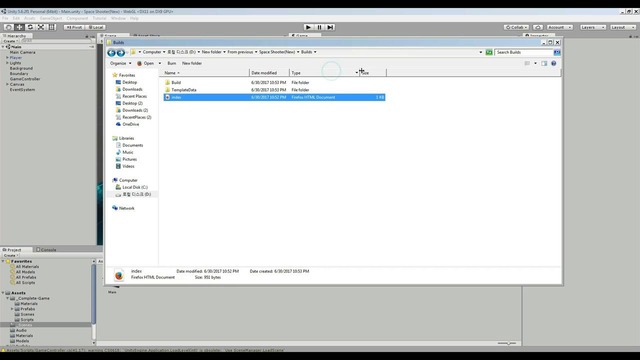640x360 pixels.
Task: Switch to the Console tab
Action: (46, 249)
